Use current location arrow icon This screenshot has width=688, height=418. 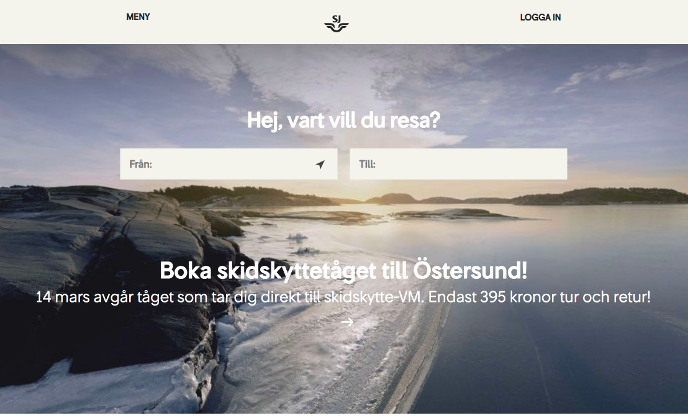click(320, 164)
